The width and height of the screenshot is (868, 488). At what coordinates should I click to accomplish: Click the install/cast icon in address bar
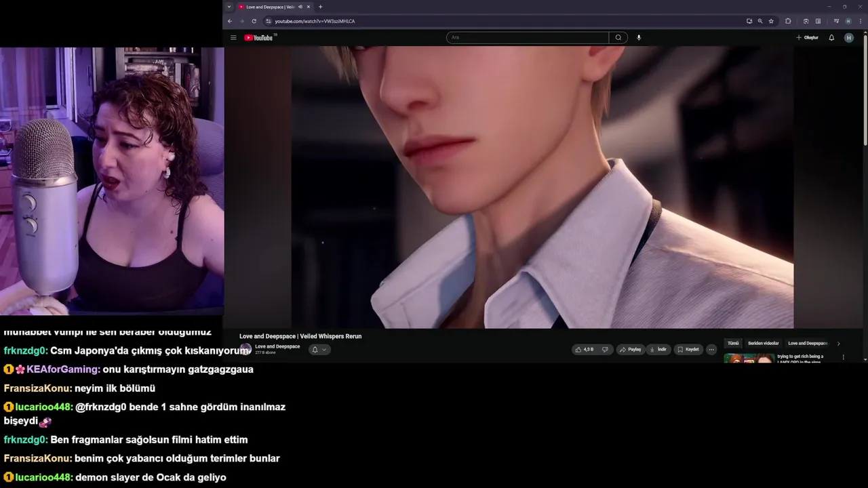pyautogui.click(x=749, y=21)
